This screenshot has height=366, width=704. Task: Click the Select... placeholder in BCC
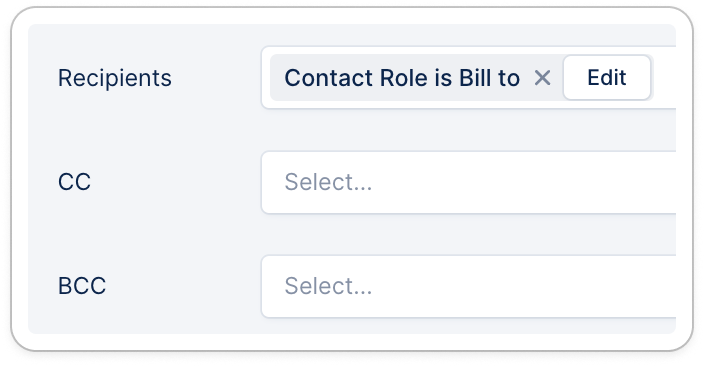point(328,286)
